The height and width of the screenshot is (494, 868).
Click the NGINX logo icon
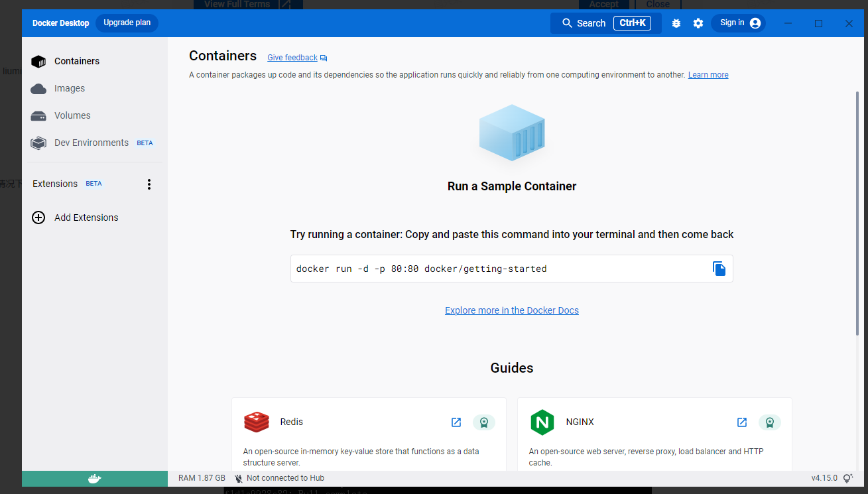click(x=542, y=422)
